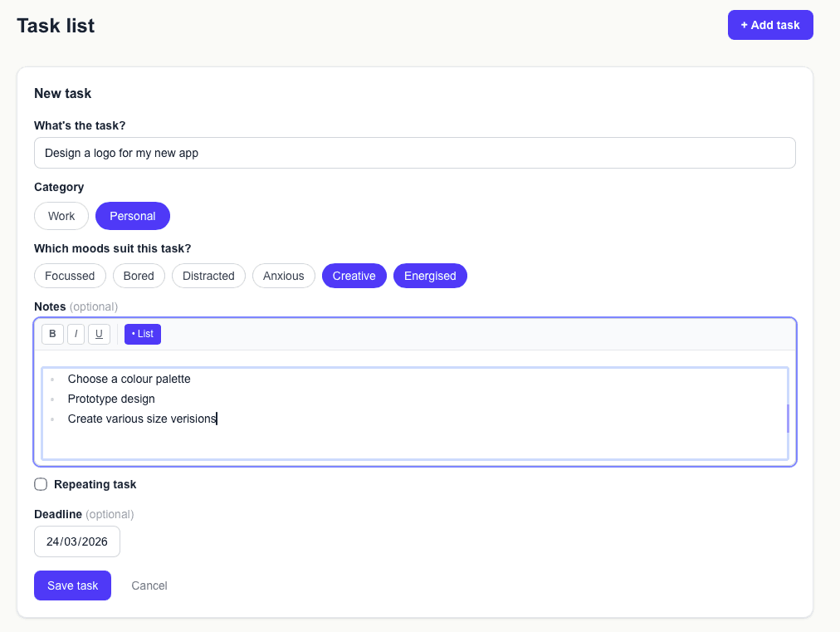Viewport: 840px width, 632px height.
Task: Click the notes area scrollbar
Action: 788,419
